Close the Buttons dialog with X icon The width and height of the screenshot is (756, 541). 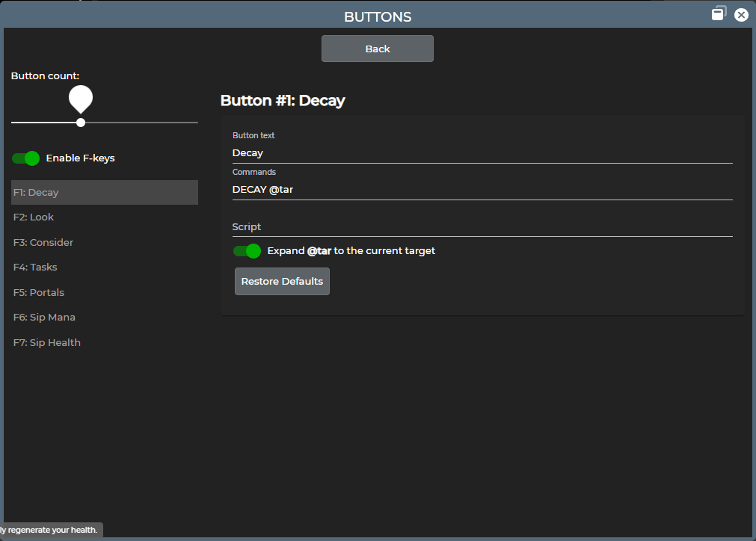click(741, 15)
